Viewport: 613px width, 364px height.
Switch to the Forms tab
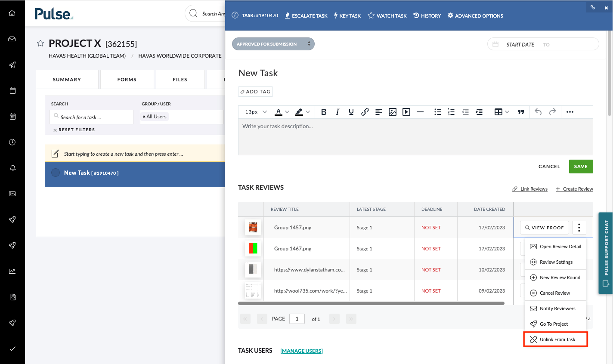pos(127,80)
